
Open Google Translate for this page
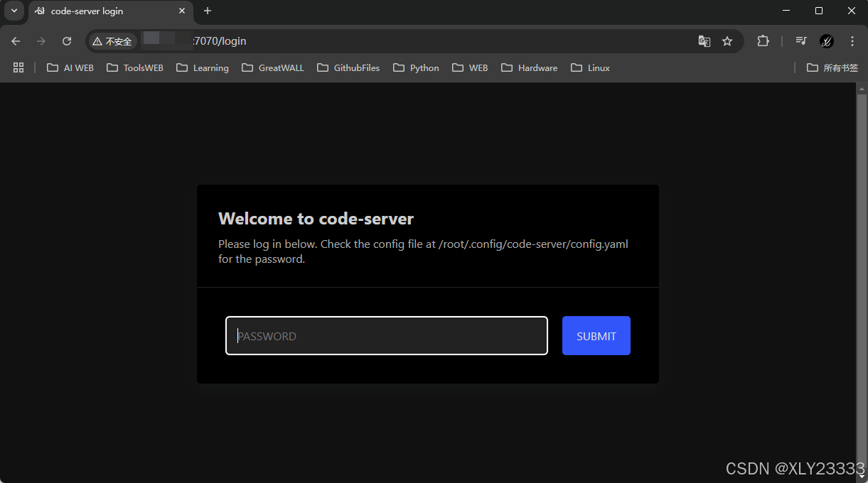click(x=704, y=41)
